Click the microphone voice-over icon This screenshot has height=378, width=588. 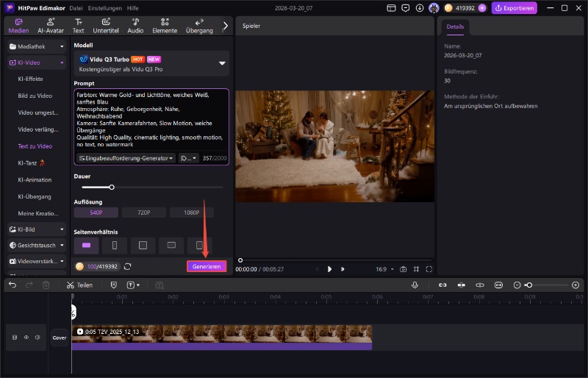click(x=415, y=285)
